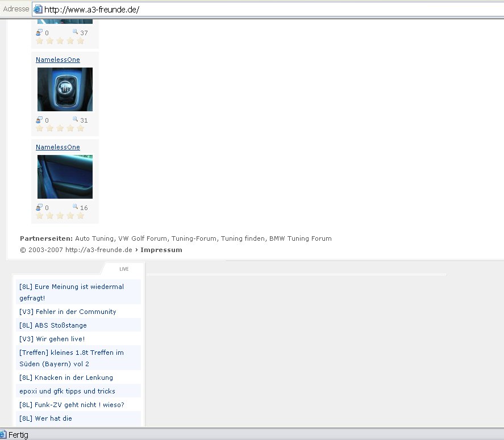The width and height of the screenshot is (504, 440).
Task: Open the NamelessOne link above the gear shift photo
Action: [x=58, y=60]
